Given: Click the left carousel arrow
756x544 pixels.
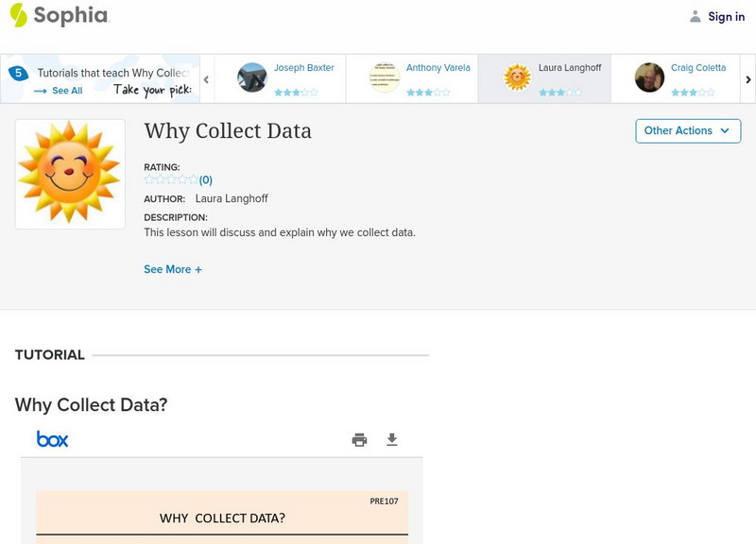Looking at the screenshot, I should coord(204,79).
